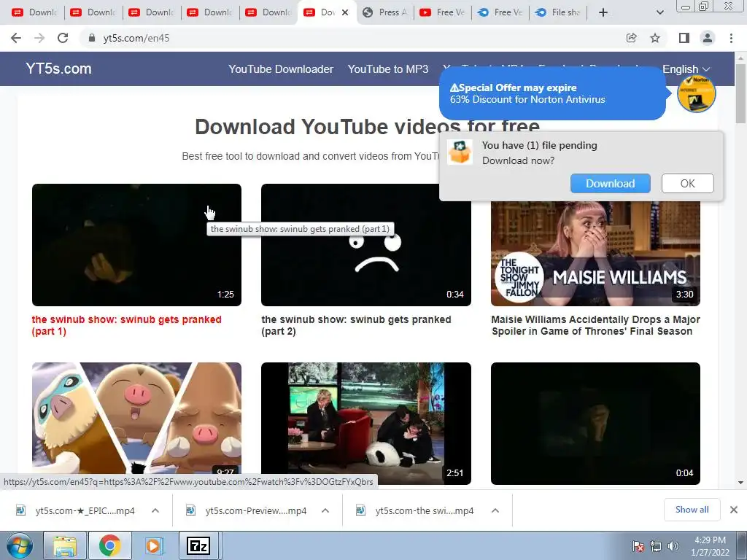Open swinub gets pranked (part 1) title

click(126, 325)
